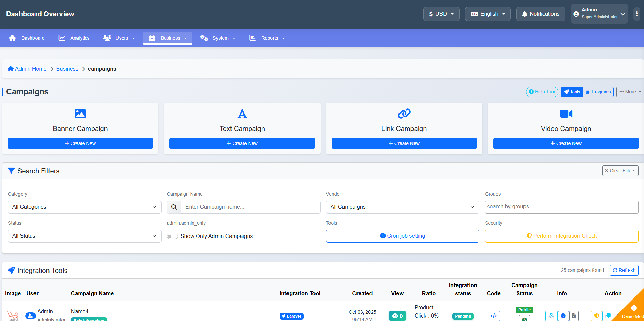Click the Name4 document info icon
The height and width of the screenshot is (321, 644).
[x=574, y=316]
